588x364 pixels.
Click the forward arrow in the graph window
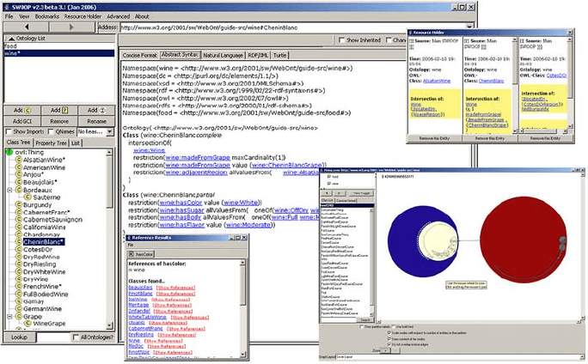click(x=340, y=193)
